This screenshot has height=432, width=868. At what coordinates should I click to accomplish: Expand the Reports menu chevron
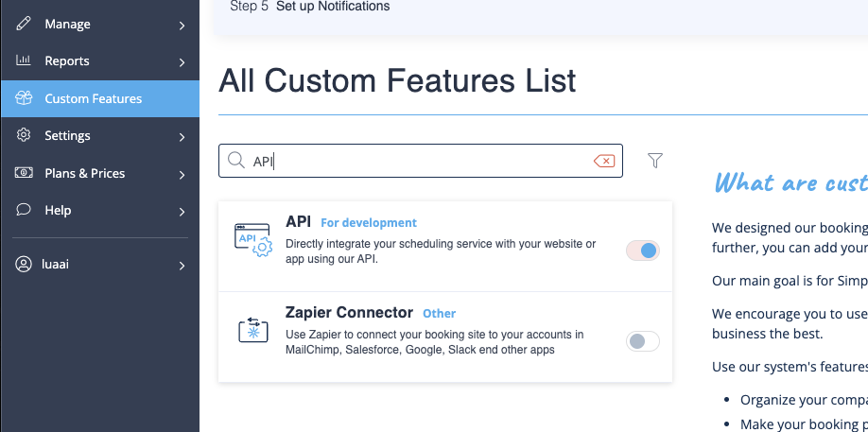182,62
